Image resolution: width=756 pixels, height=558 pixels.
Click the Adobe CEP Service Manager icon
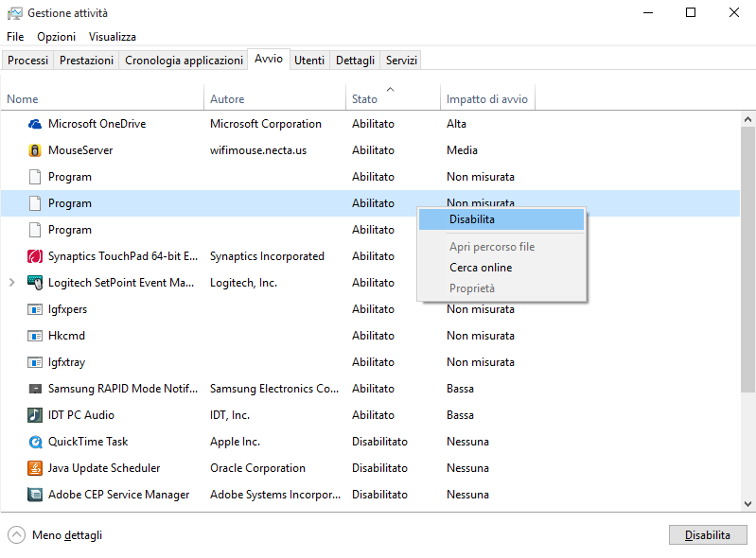35,495
